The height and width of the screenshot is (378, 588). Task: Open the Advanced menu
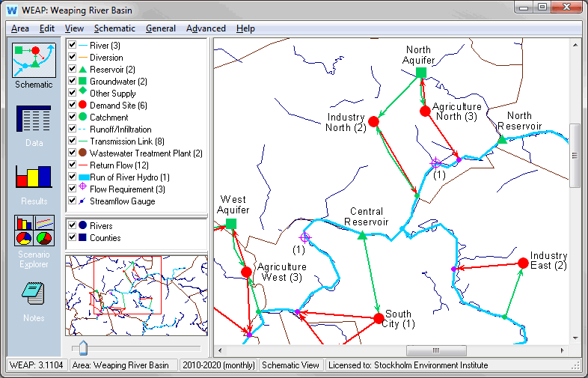[x=206, y=28]
